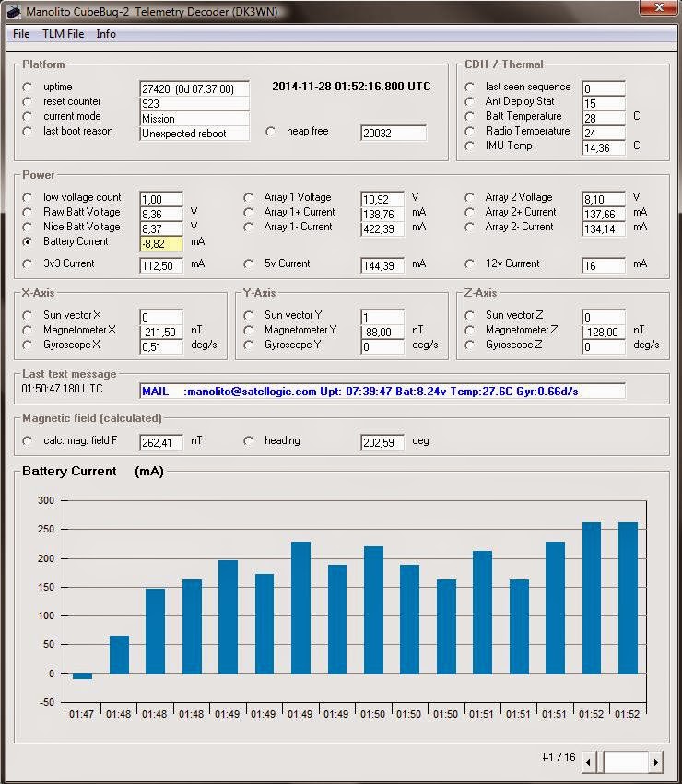The width and height of the screenshot is (682, 784).
Task: Select the IMU Temp radio button
Action: click(469, 146)
